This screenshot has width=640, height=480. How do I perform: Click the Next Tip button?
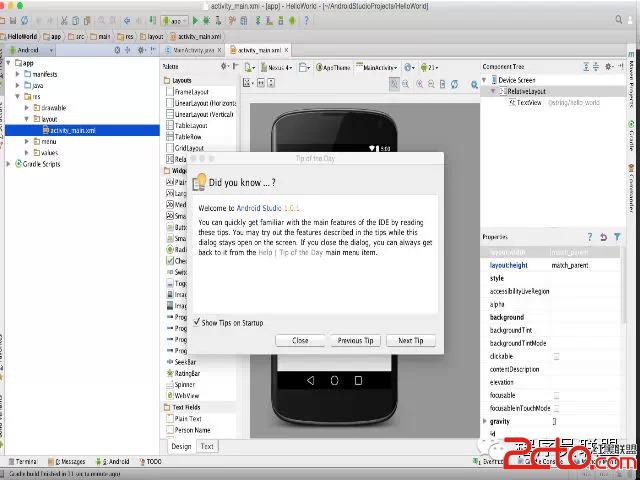410,340
